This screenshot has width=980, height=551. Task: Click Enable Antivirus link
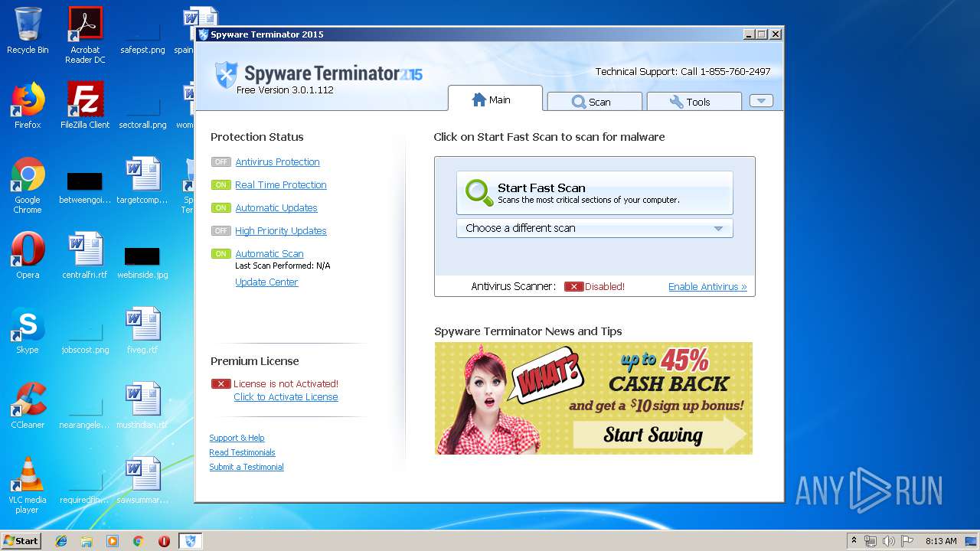click(x=707, y=287)
